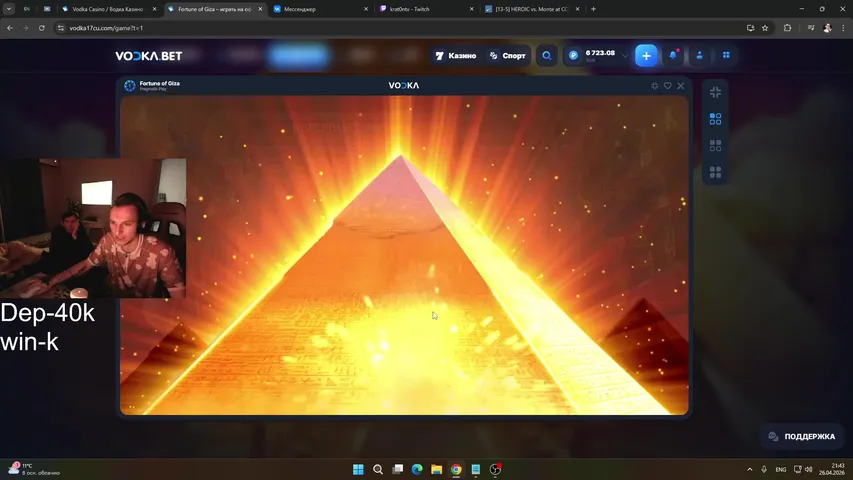853x480 pixels.
Task: Close the Мессенджер browser tab
Action: (x=366, y=9)
